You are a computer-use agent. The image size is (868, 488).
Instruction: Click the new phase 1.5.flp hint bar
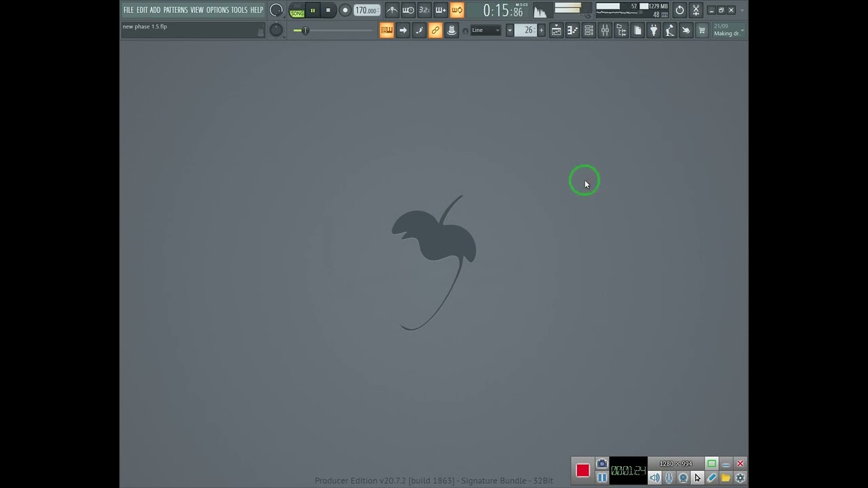pos(193,30)
